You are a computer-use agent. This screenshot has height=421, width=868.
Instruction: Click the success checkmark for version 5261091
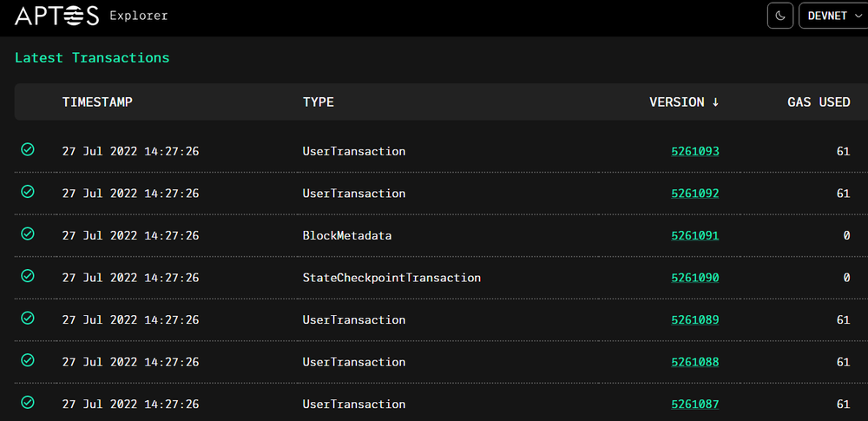pyautogui.click(x=28, y=234)
